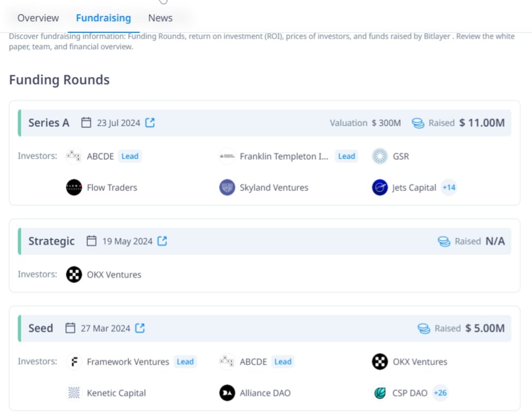Image resolution: width=532 pixels, height=416 pixels.
Task: Open Seed round external link icon
Action: (x=140, y=328)
